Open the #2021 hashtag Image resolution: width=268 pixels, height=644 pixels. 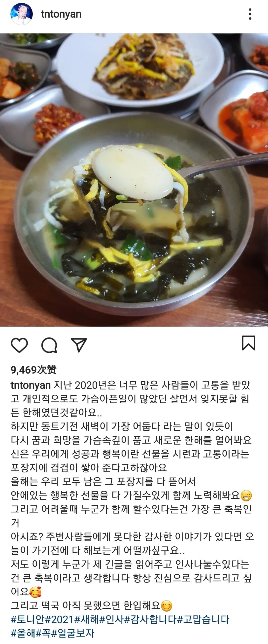[x=60, y=620]
